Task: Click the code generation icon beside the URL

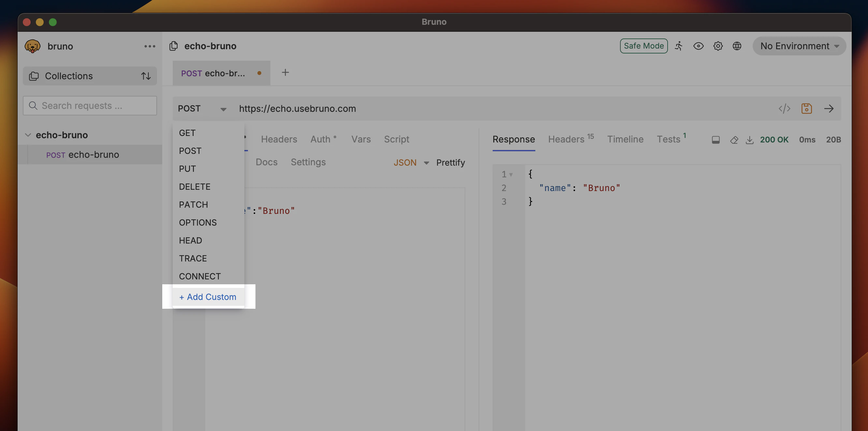Action: tap(785, 109)
